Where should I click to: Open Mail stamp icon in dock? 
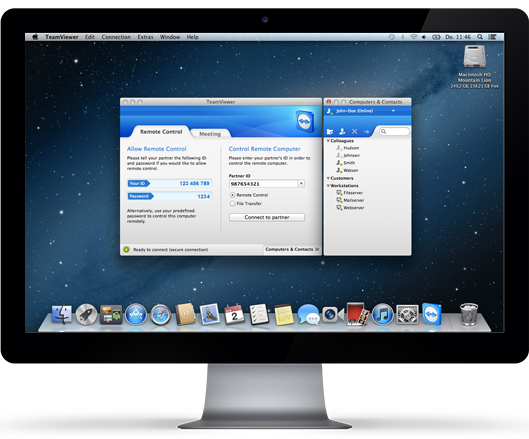[x=210, y=314]
